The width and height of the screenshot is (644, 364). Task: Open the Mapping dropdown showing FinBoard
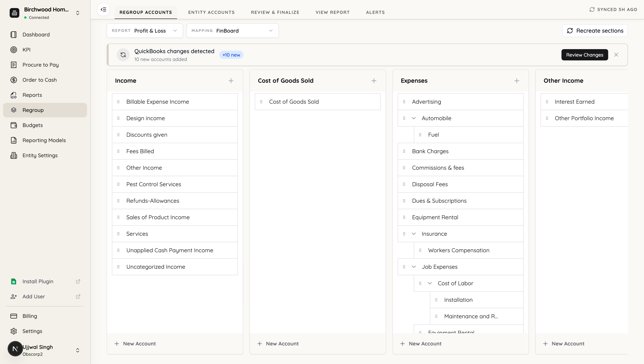232,31
